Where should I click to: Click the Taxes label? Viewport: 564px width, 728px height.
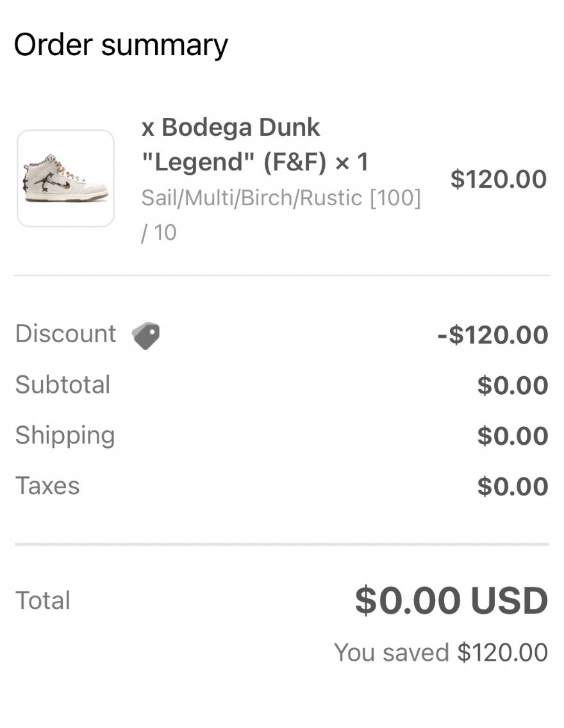pyautogui.click(x=47, y=486)
